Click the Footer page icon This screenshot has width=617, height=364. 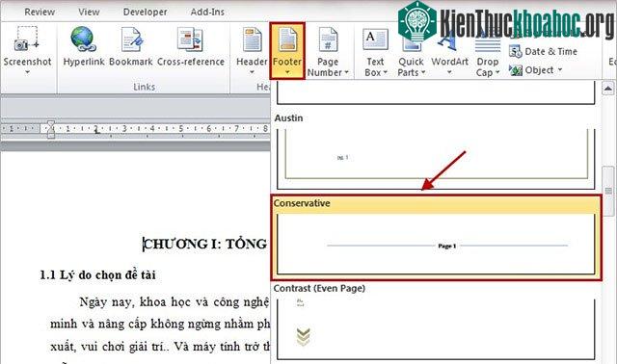pos(287,39)
